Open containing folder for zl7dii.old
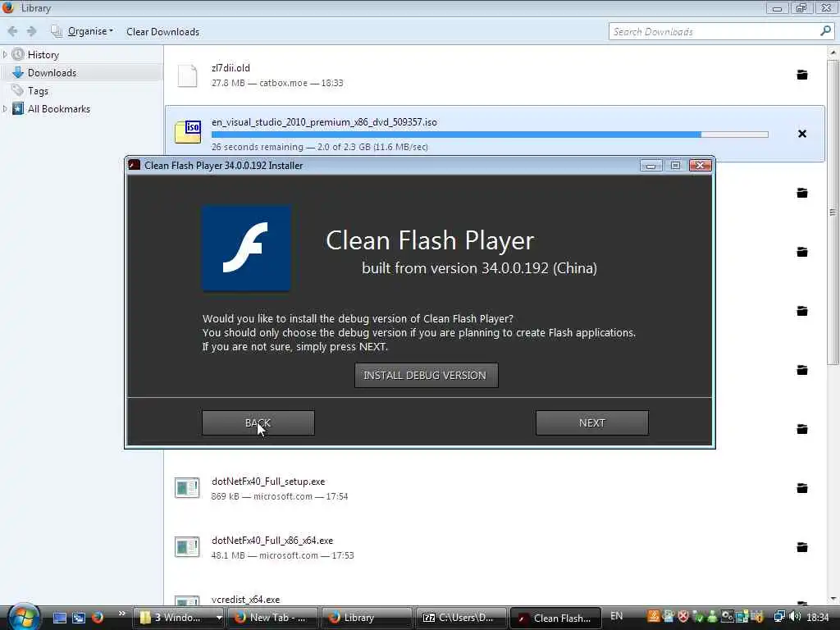Screen dimensions: 840x630 tap(802, 75)
